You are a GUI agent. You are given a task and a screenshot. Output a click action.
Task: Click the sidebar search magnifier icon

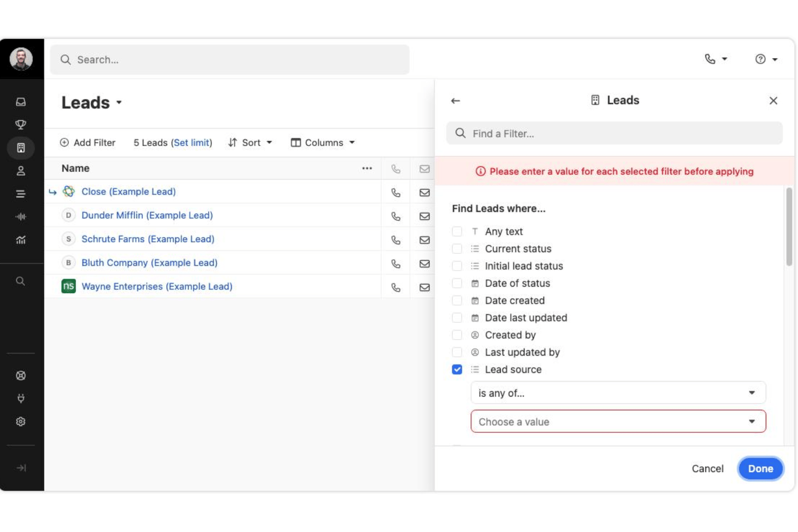20,281
